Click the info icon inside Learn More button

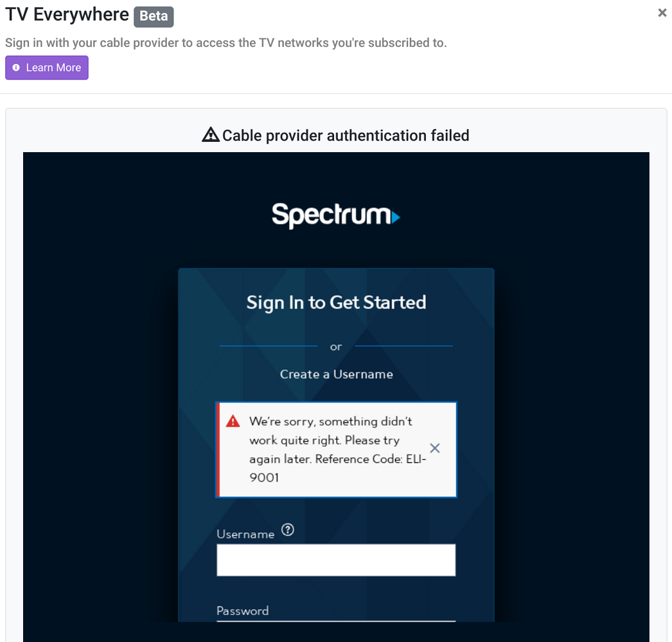(15, 67)
